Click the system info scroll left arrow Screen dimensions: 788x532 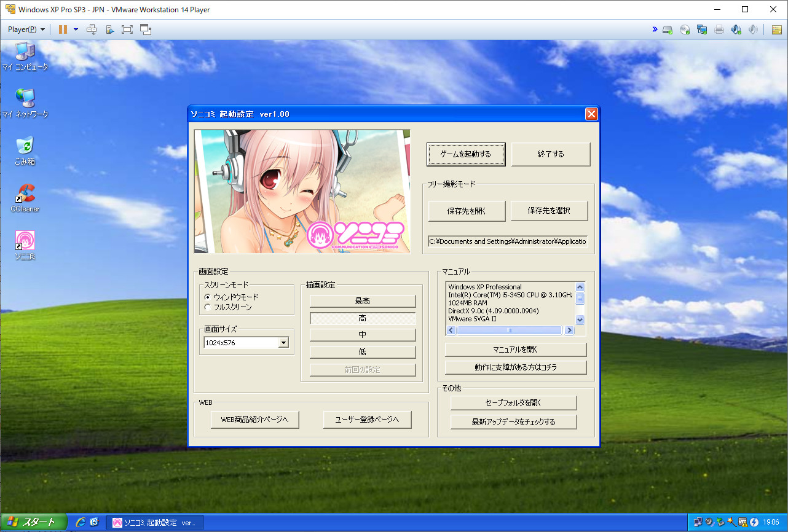coord(452,331)
